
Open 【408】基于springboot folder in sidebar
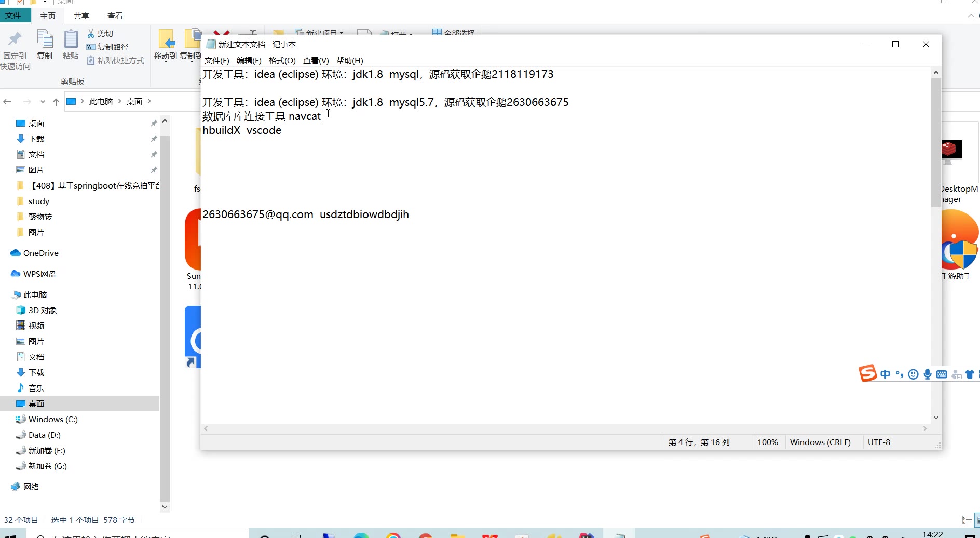tap(88, 185)
